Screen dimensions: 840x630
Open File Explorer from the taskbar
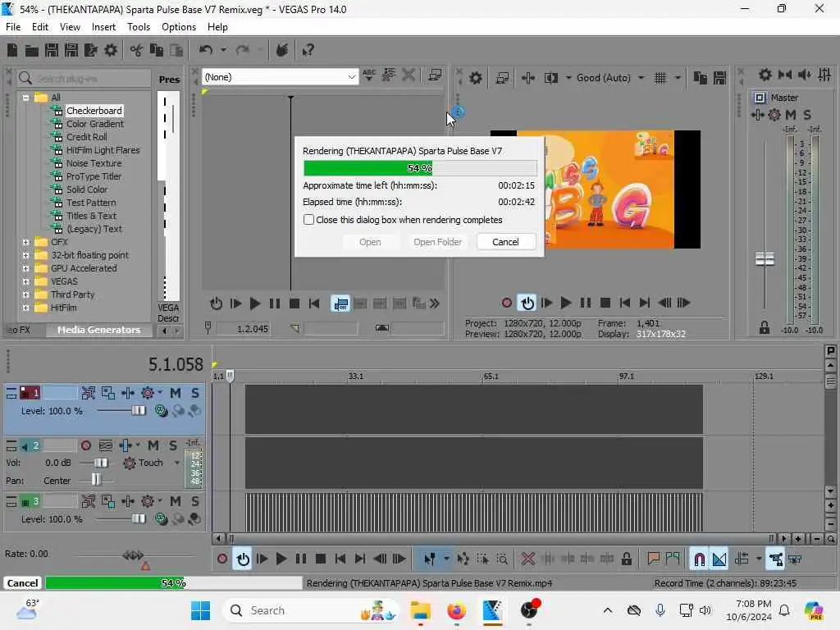(421, 610)
